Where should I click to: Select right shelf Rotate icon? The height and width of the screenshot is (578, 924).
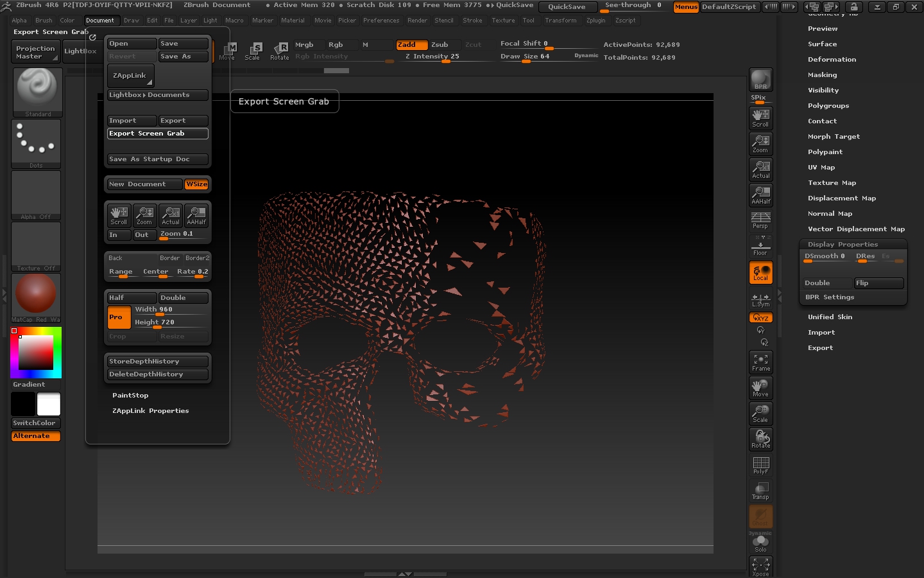760,439
